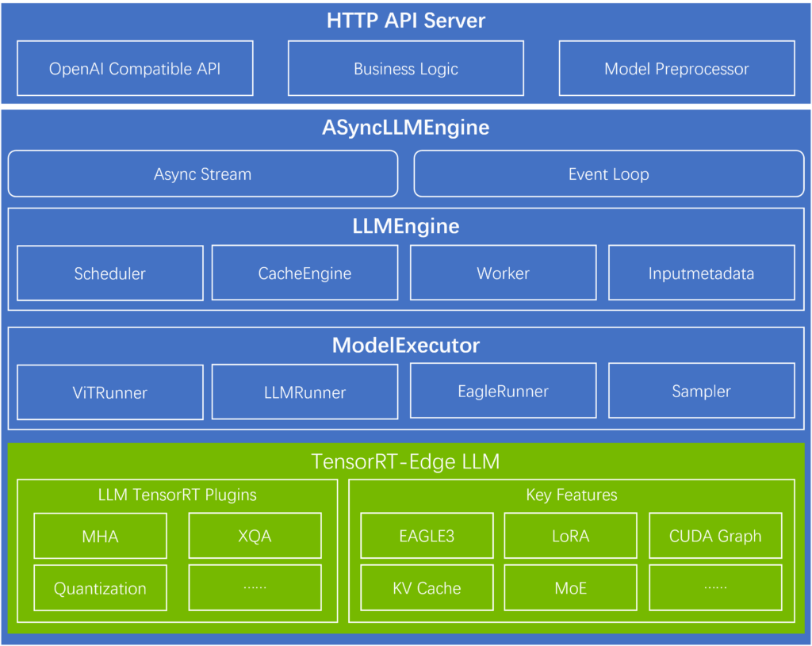Select the ViTRunner box
812x646 pixels.
coord(110,392)
